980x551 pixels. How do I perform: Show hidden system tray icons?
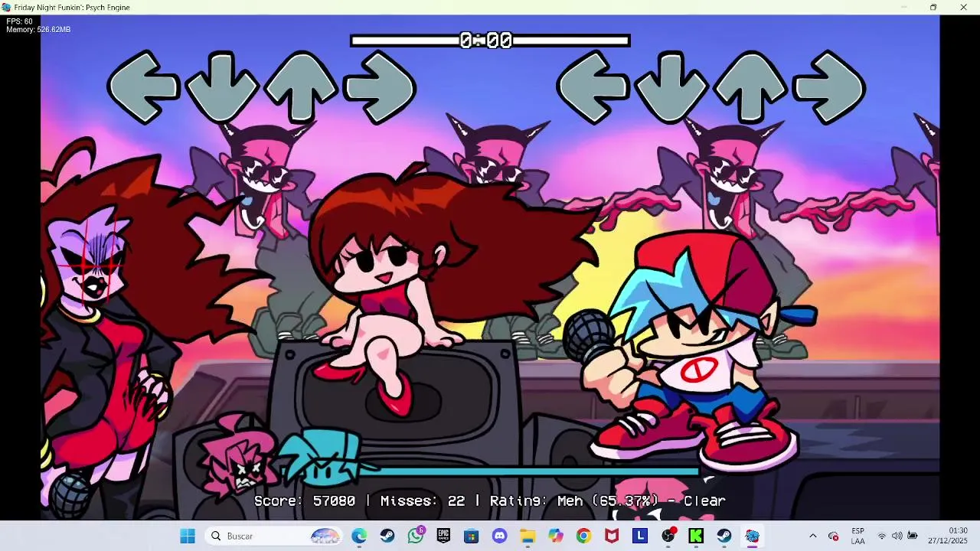(x=813, y=536)
